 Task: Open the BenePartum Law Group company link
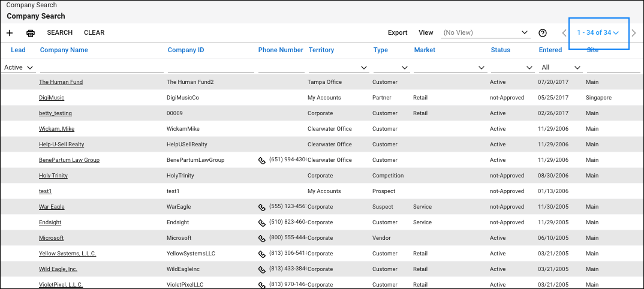(x=69, y=160)
